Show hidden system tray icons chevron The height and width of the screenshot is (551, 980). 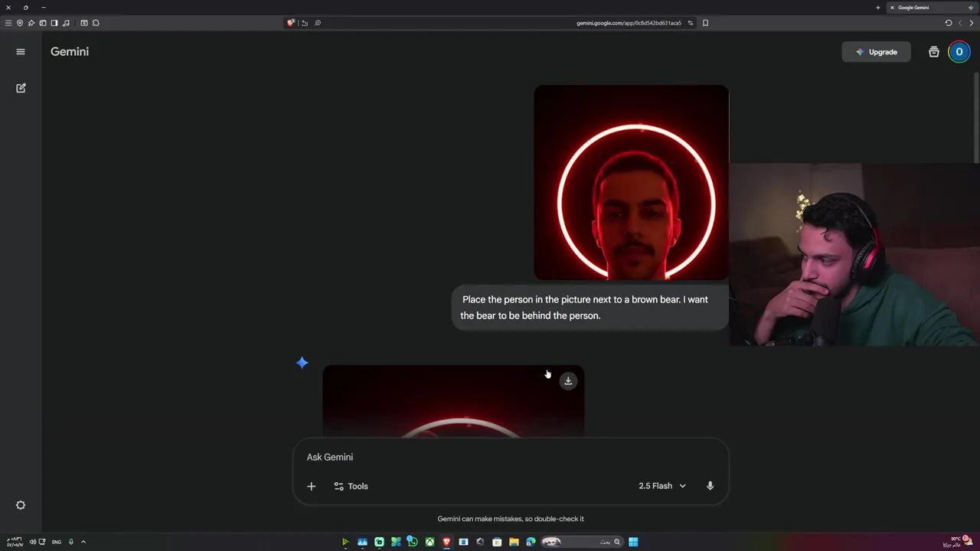(x=83, y=542)
